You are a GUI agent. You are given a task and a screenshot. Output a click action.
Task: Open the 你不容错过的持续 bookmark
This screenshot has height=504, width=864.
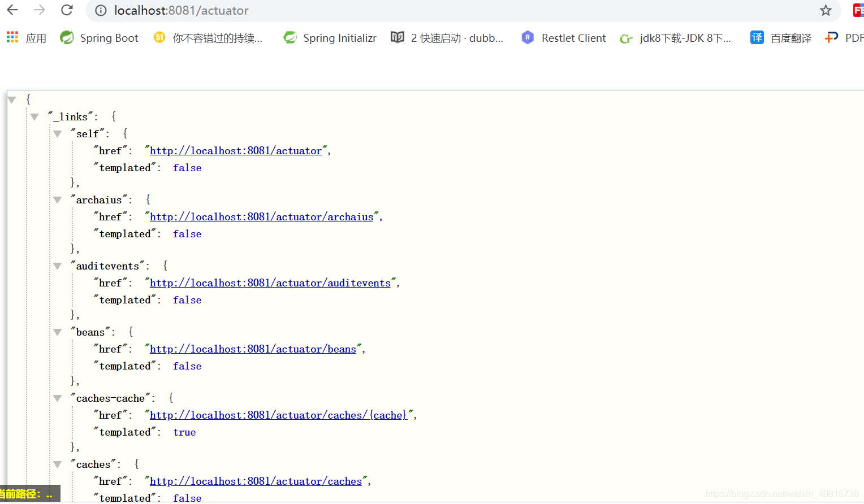(x=209, y=38)
